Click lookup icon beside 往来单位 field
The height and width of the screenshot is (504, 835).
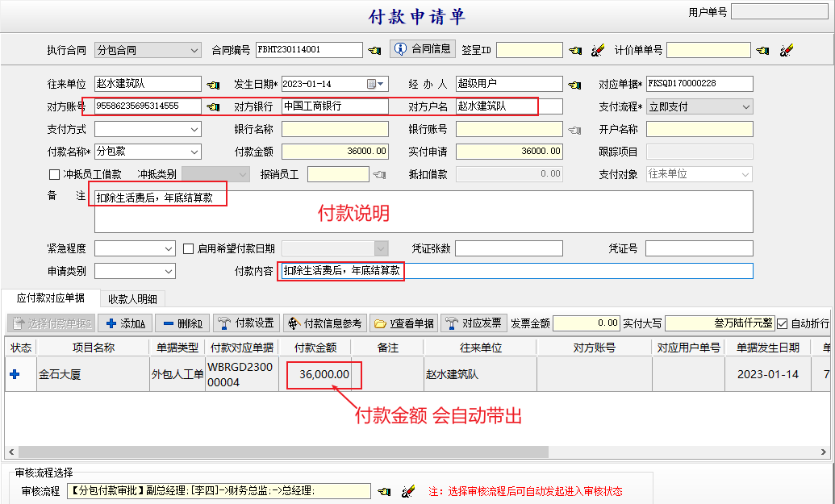213,85
